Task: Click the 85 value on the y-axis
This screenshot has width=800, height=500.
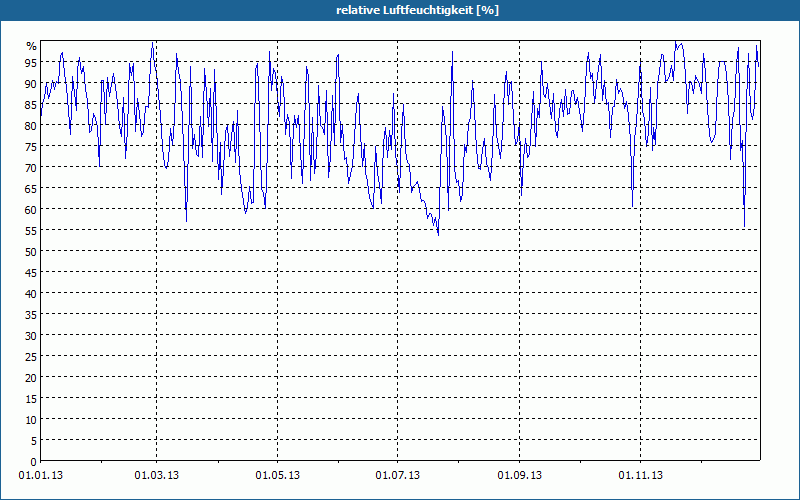Action: tap(31, 105)
